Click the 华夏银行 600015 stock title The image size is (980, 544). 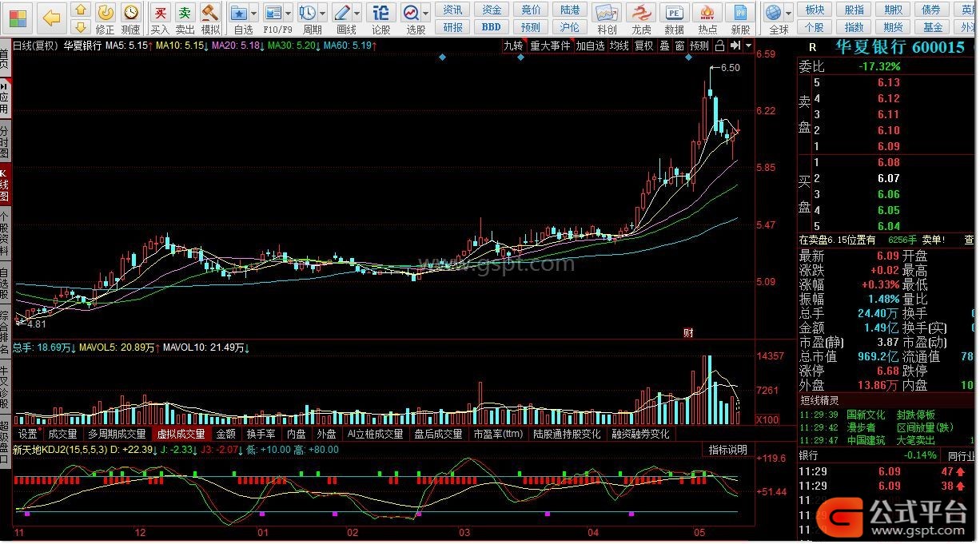coord(900,47)
